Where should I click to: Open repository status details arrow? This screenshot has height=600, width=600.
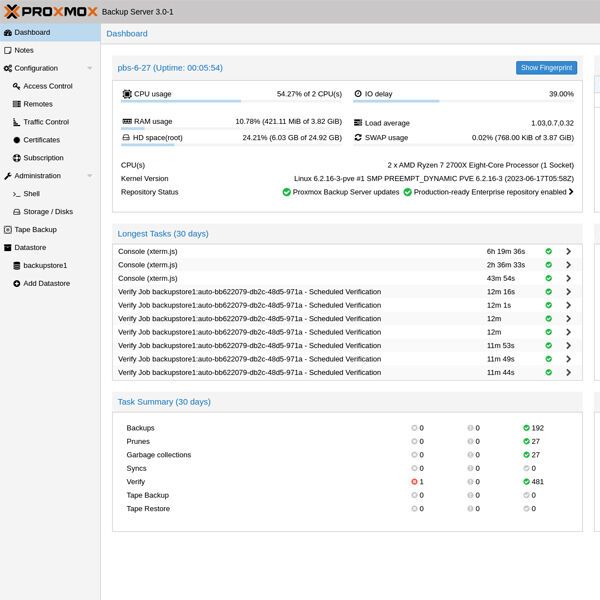(571, 192)
